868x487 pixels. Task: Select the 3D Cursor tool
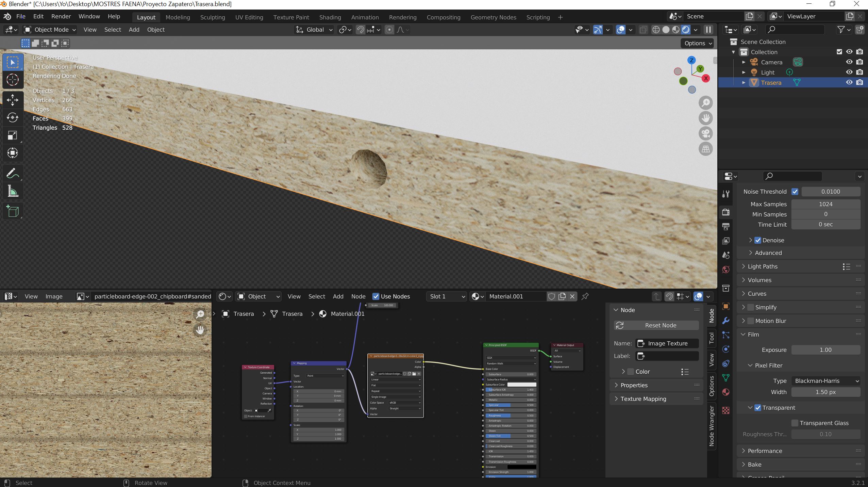tap(13, 80)
